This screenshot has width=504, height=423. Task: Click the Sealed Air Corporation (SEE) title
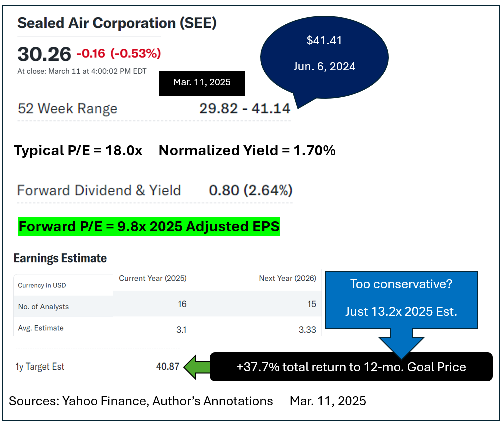[117, 23]
